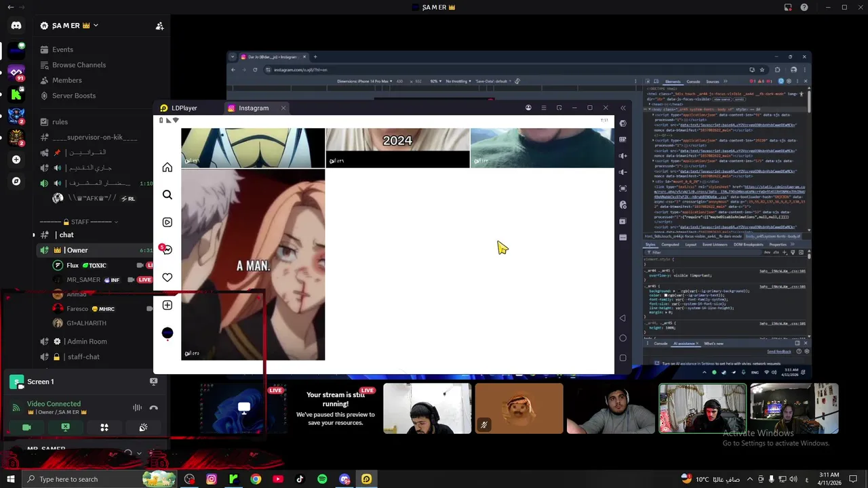This screenshot has height=488, width=868.
Task: Toggle noise suppression waveform icon
Action: (137, 407)
